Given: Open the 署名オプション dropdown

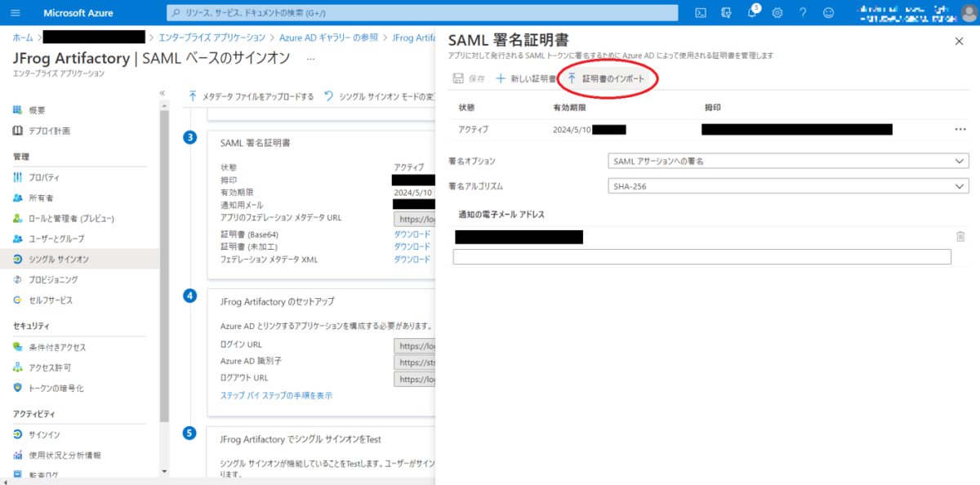Looking at the screenshot, I should [x=789, y=161].
